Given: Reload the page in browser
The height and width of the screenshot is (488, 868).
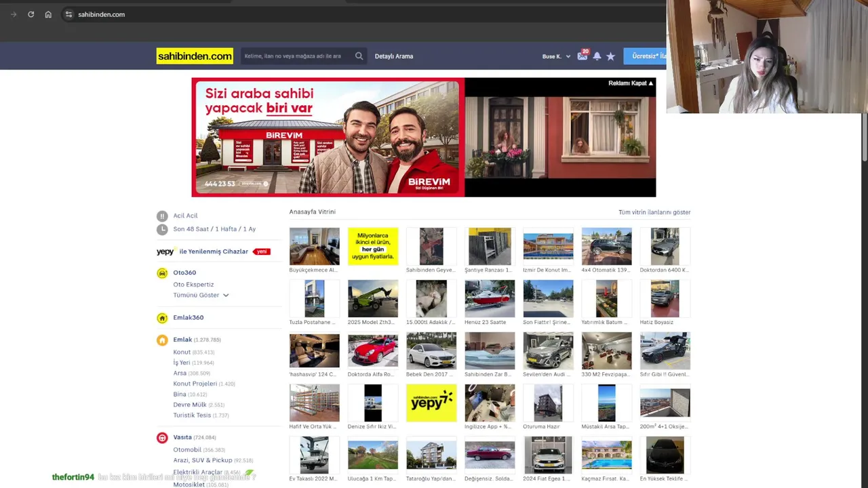Looking at the screenshot, I should click(x=31, y=14).
